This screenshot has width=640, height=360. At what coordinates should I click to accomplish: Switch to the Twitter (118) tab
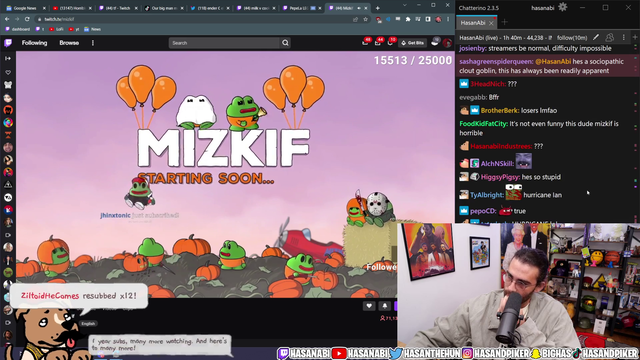click(x=210, y=8)
